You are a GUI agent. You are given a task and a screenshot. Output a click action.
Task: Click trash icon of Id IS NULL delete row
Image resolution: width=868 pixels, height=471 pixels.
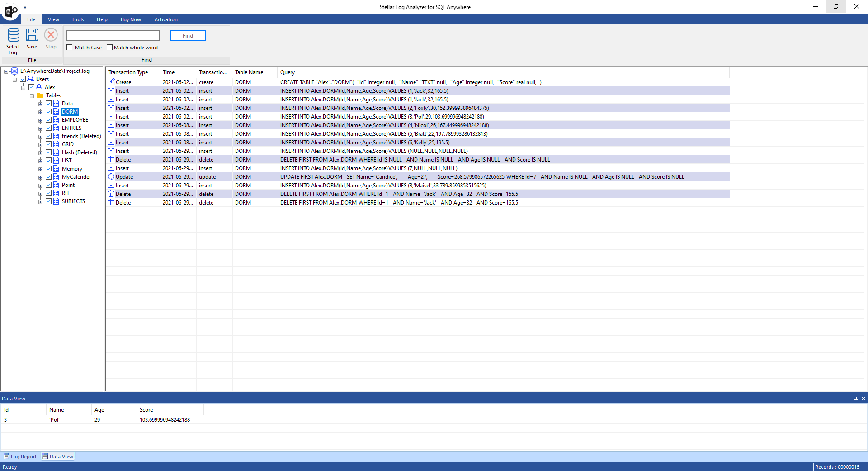111,159
